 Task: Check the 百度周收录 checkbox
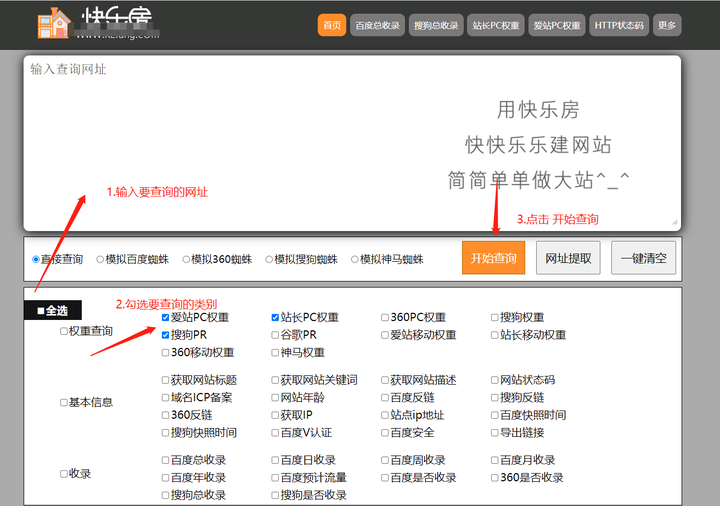click(385, 460)
